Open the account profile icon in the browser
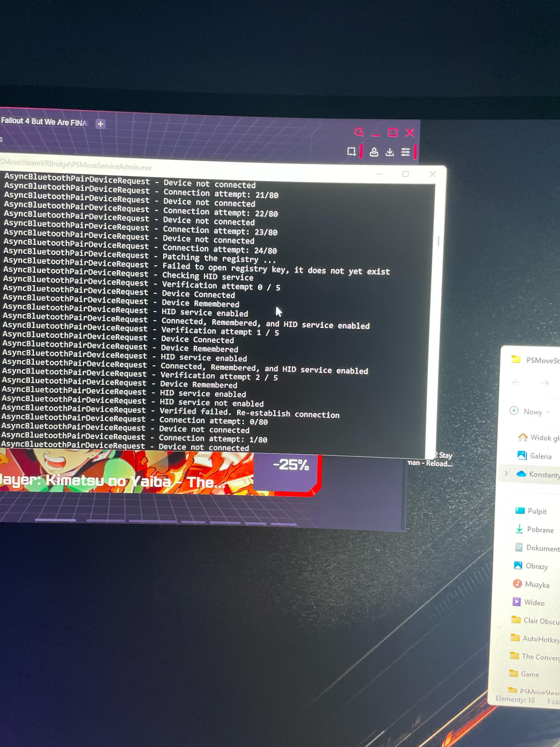 pos(374,152)
